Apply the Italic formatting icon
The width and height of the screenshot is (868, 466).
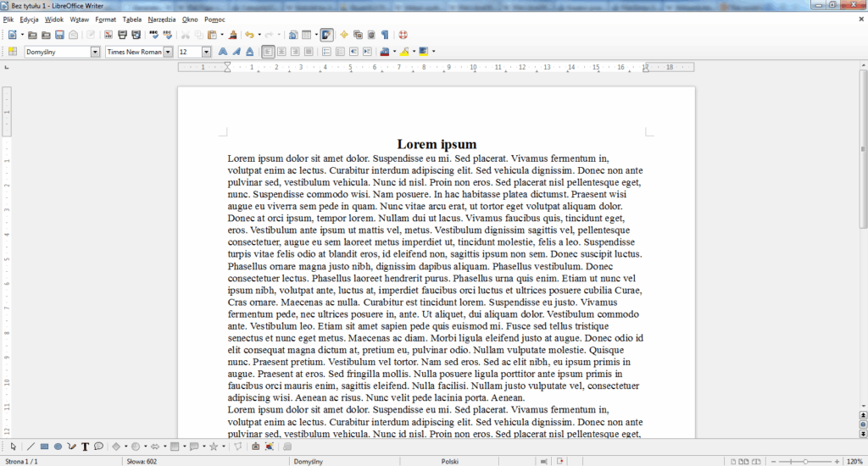236,52
